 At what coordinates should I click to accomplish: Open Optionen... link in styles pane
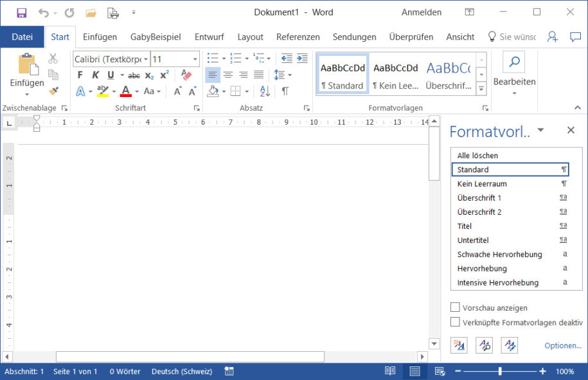563,345
